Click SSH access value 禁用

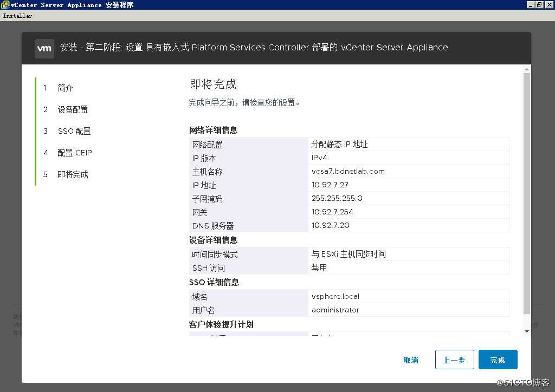(319, 267)
